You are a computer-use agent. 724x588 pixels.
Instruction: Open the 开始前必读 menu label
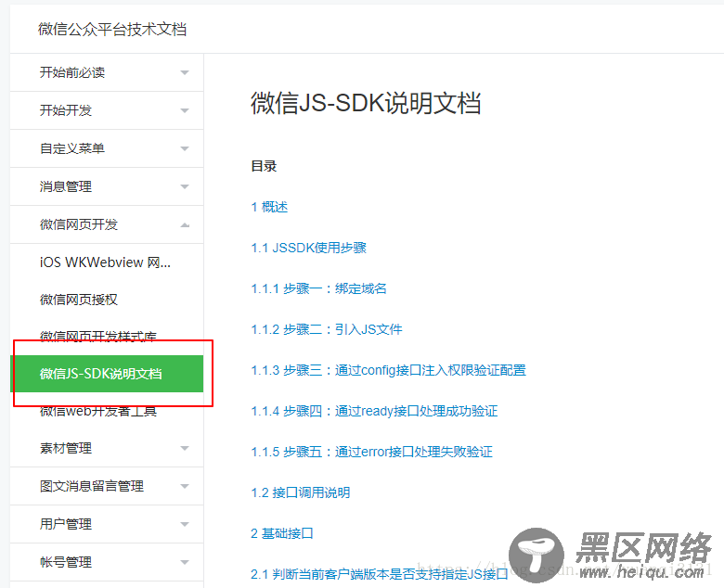pyautogui.click(x=72, y=72)
